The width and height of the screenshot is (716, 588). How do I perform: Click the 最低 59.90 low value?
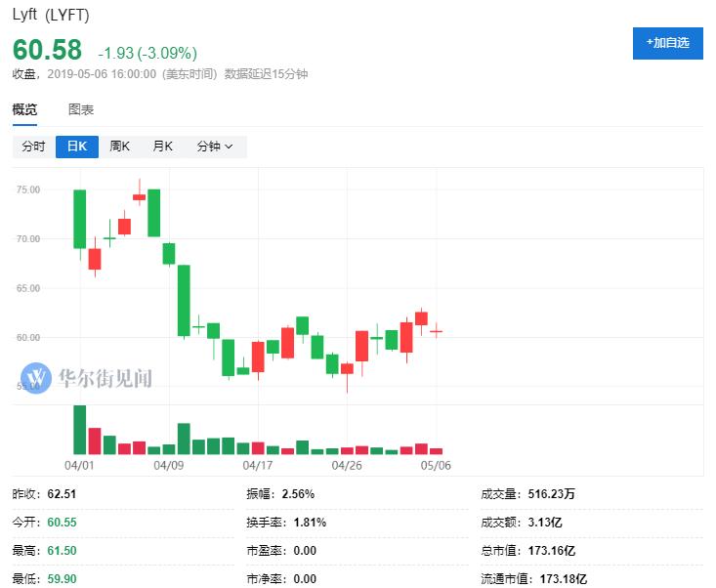coord(62,579)
